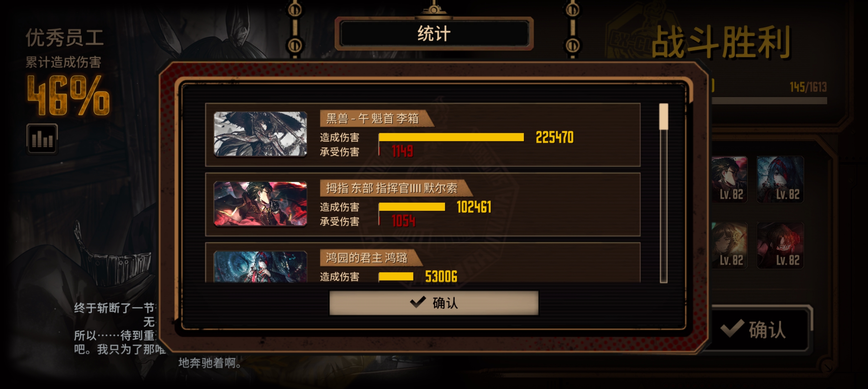The height and width of the screenshot is (389, 868).
Task: Click the 46% cumulative damage figure
Action: [68, 95]
